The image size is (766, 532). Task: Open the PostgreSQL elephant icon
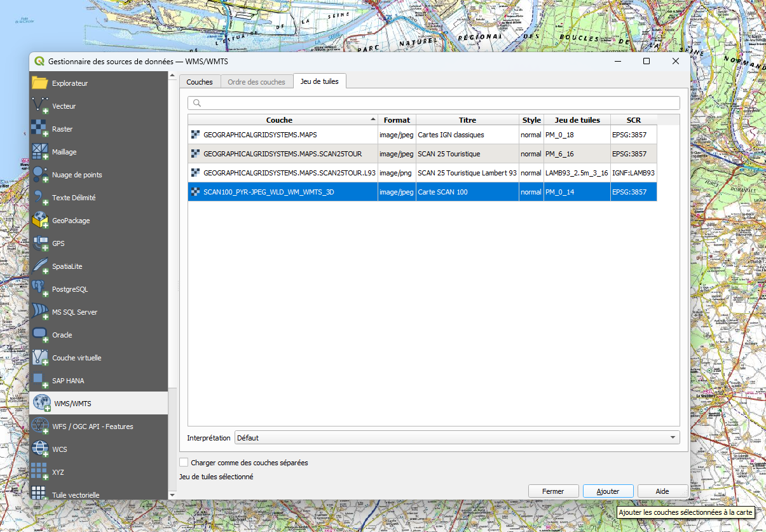40,289
